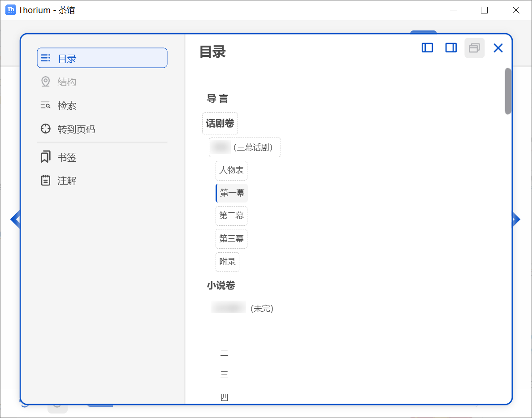Open 注解 via the notepad icon
Screen dimensions: 532x418
pyautogui.click(x=45, y=180)
